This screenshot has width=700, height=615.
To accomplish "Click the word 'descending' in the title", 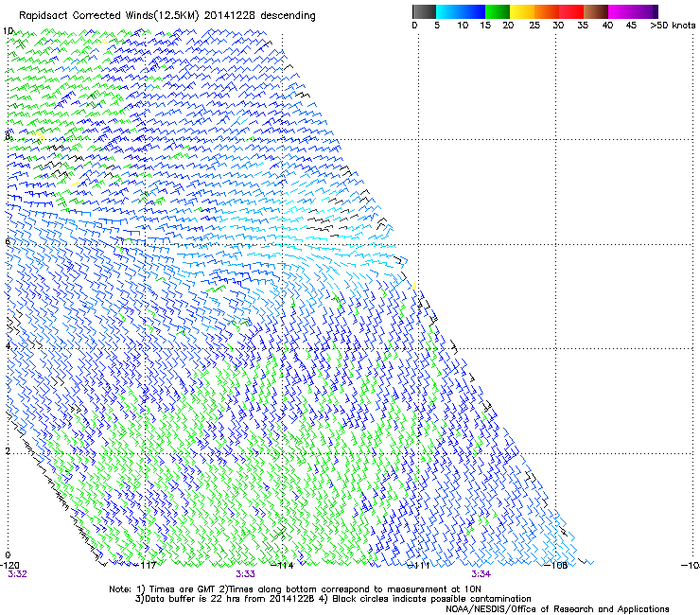I will (288, 16).
